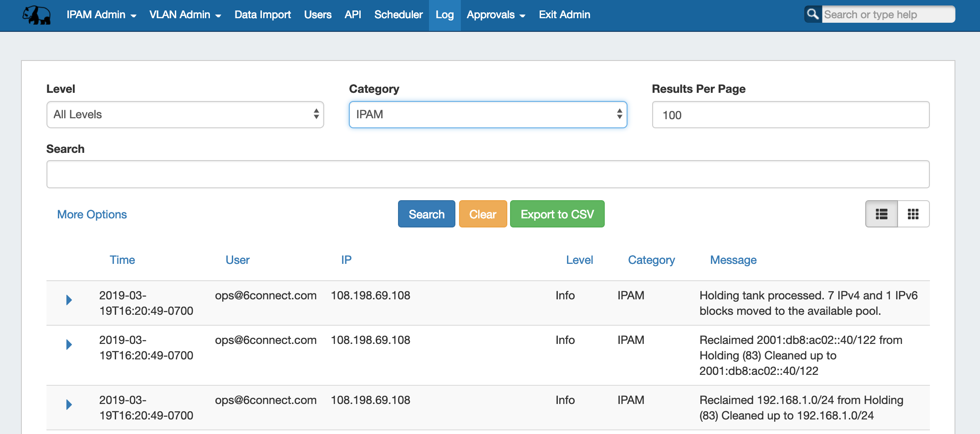Open the IPAM Admin menu
Viewport: 980px width, 434px height.
101,15
